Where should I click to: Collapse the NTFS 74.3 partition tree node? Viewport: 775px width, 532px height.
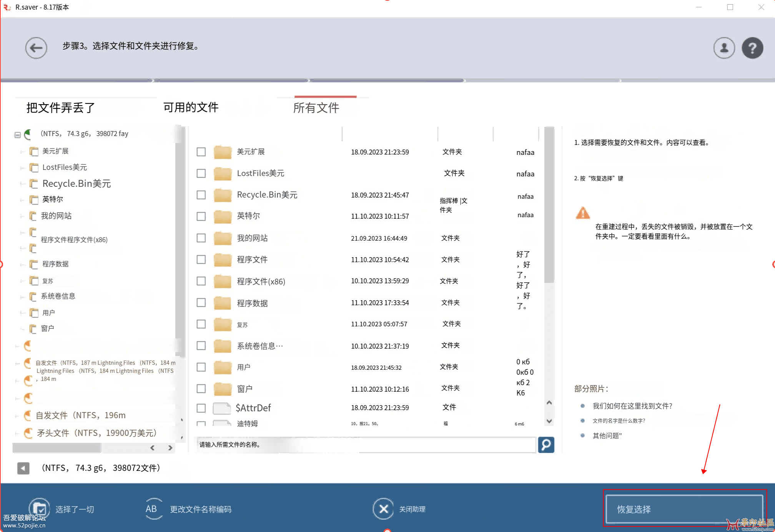(x=17, y=135)
